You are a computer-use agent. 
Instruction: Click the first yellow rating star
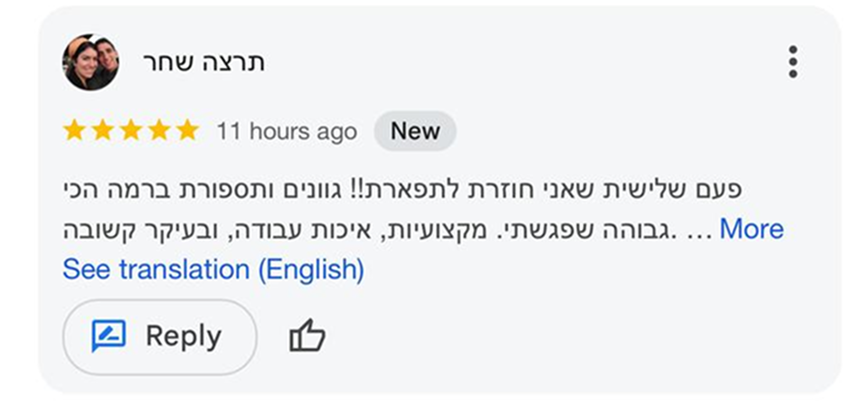[75, 131]
